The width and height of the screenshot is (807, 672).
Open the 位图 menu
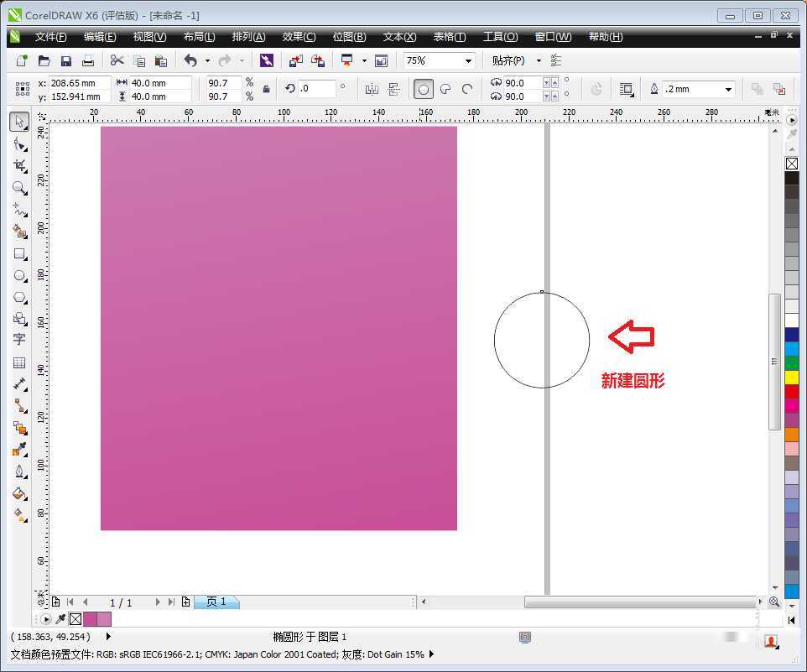coord(349,36)
